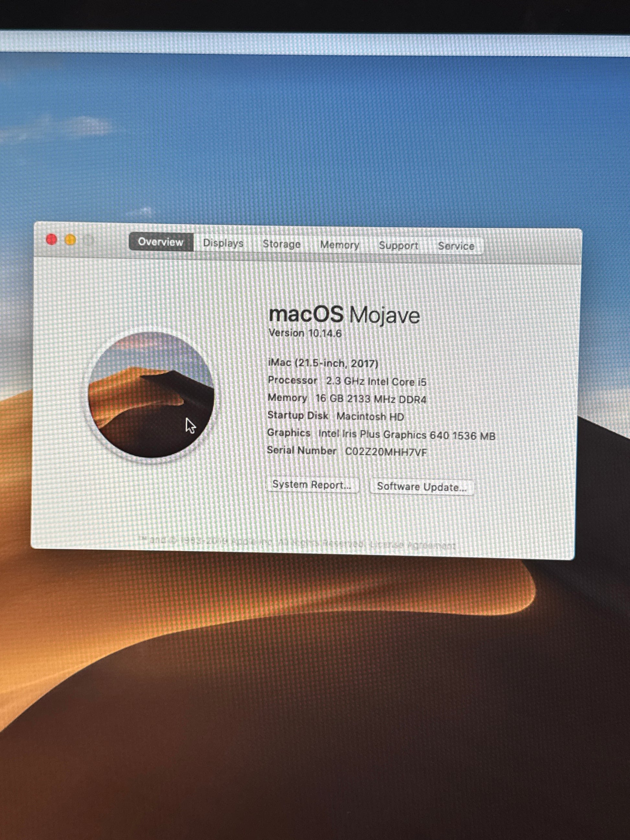Minimize window with the yellow button
630x840 pixels.
pyautogui.click(x=70, y=240)
